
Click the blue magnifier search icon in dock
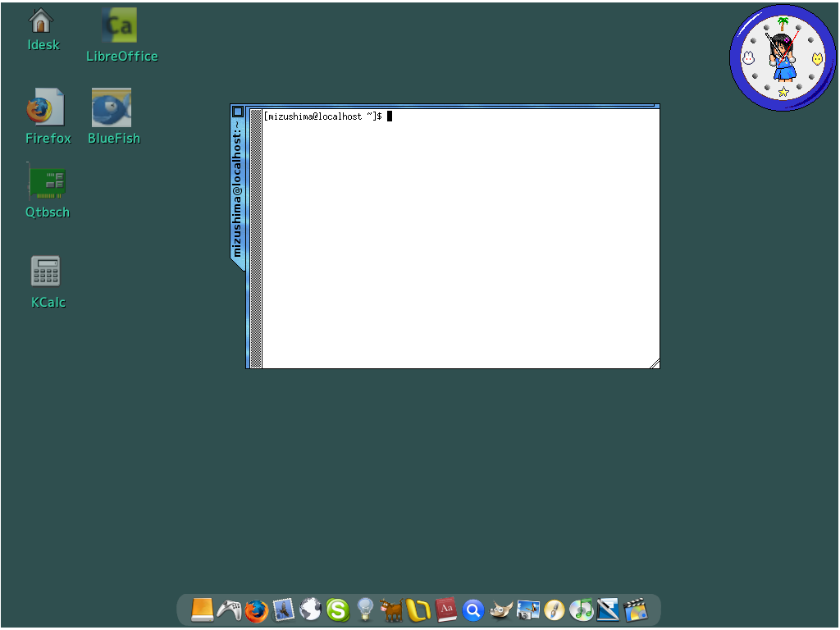[x=472, y=610]
